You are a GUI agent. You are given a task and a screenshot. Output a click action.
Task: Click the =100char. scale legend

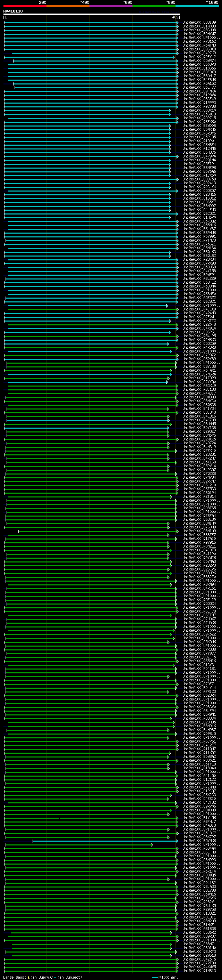point(165,977)
